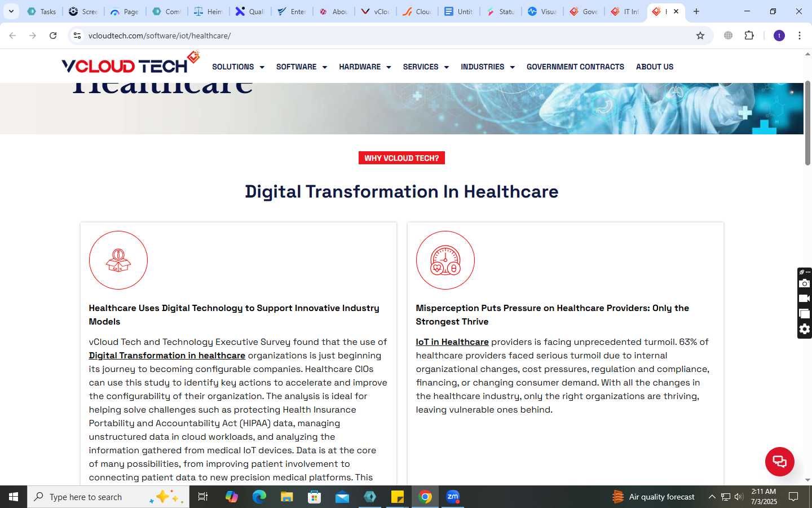
Task: Click the video record icon in side panel
Action: pyautogui.click(x=805, y=299)
